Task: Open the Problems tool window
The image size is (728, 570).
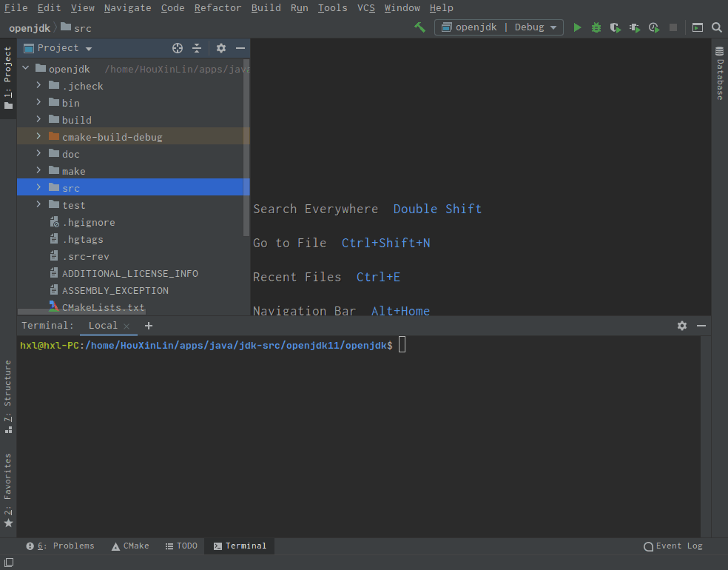Action: point(61,546)
